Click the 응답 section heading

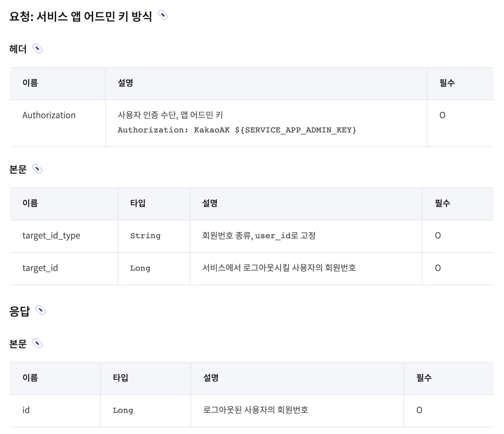[20, 311]
